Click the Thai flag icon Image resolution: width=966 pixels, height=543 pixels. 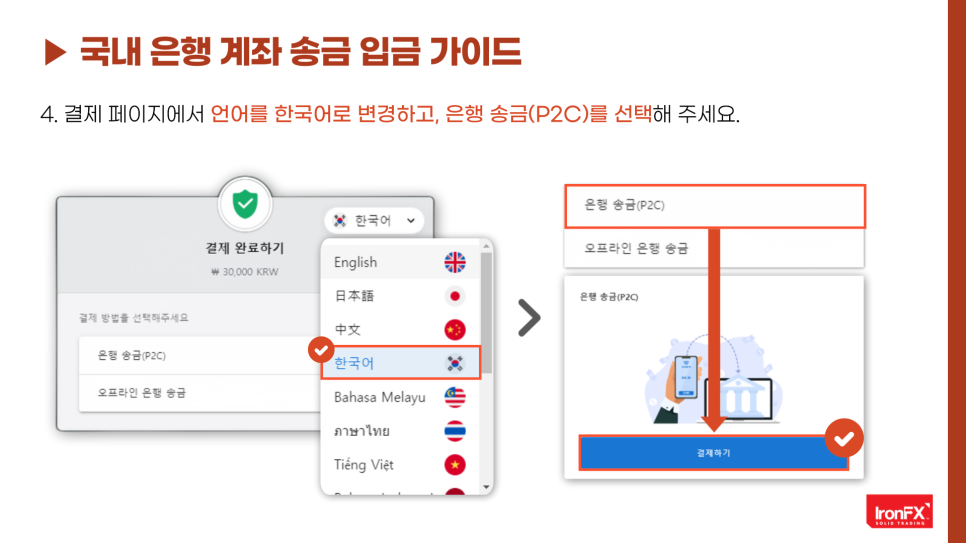[x=455, y=431]
